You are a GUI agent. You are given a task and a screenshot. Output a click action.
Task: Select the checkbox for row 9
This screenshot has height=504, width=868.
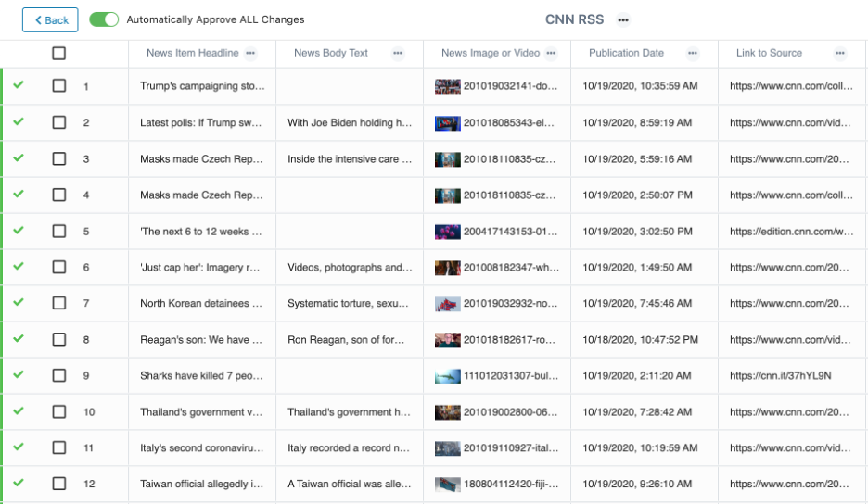click(58, 375)
